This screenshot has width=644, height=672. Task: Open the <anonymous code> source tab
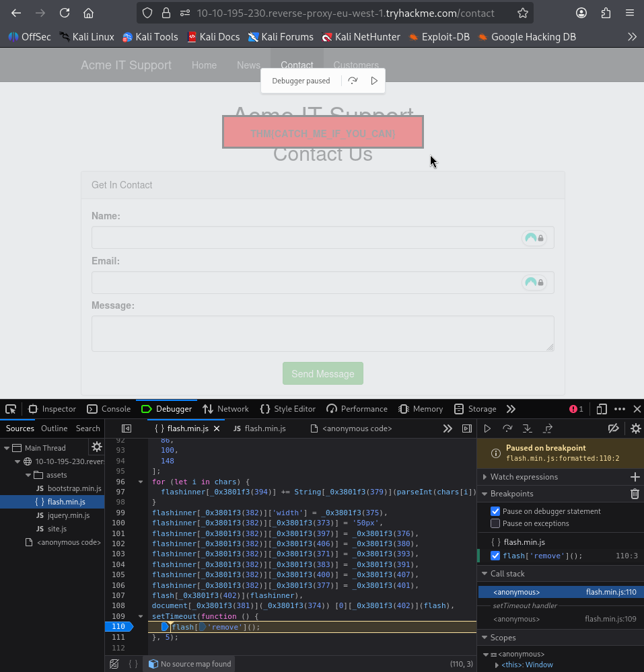point(351,428)
